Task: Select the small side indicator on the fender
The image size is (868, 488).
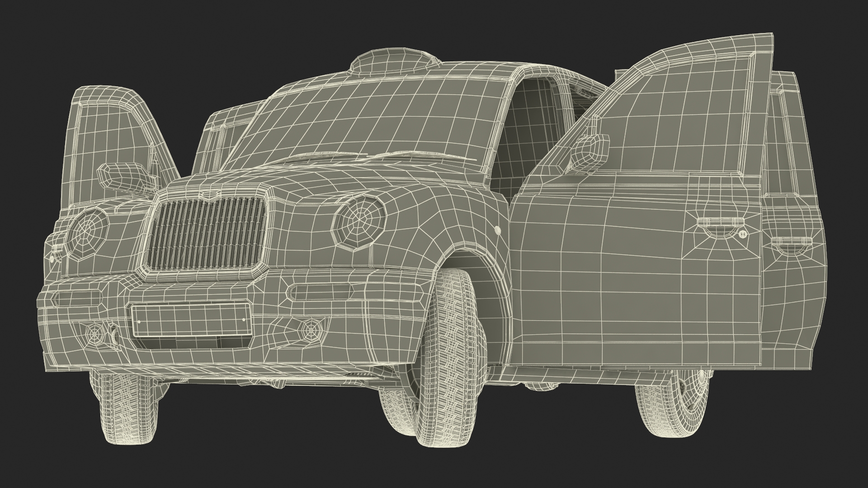Action: click(x=497, y=230)
